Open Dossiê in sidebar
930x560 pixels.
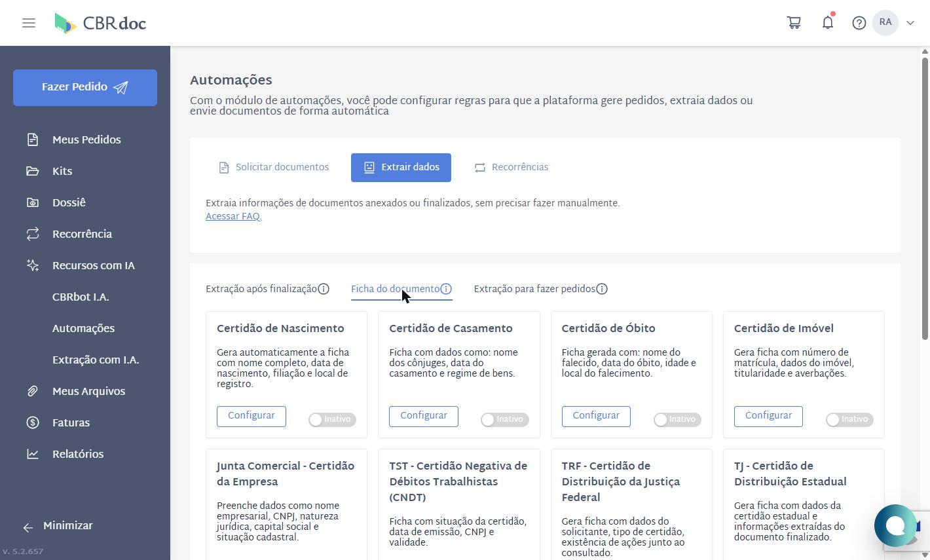69,203
